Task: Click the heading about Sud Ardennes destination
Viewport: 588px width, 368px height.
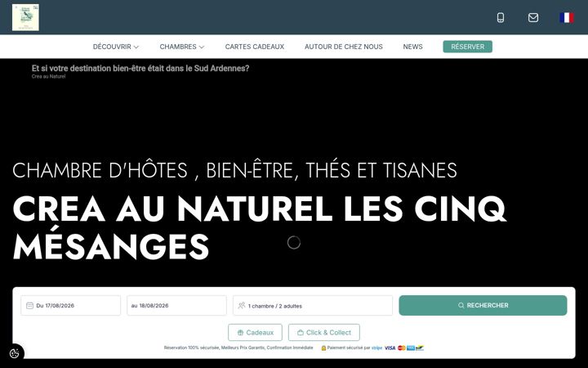Action: pos(140,69)
